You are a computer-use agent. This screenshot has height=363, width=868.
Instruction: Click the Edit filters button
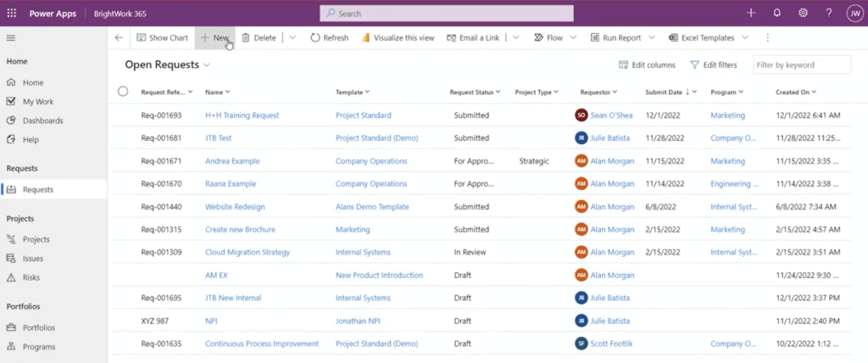(713, 64)
